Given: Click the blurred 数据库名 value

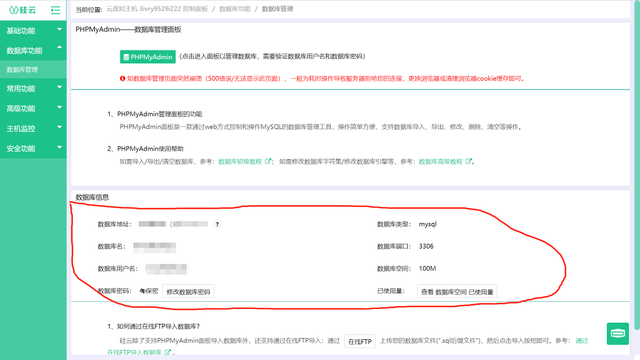Looking at the screenshot, I should pos(154,247).
